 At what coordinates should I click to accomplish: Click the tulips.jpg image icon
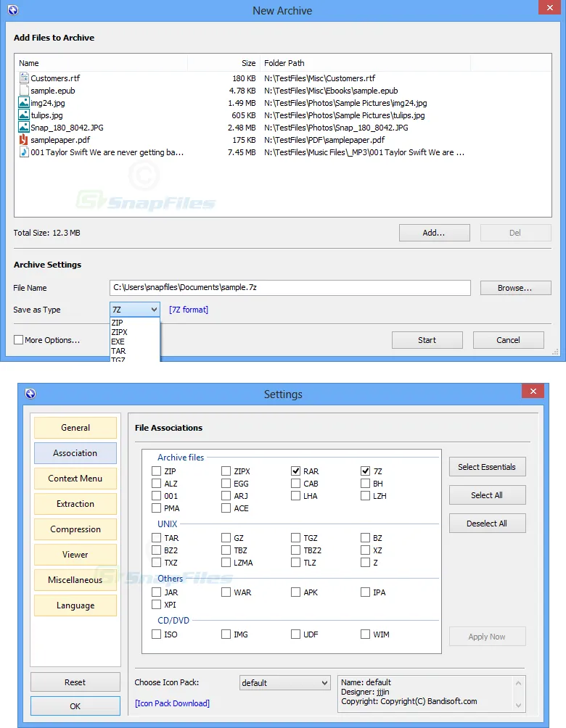(x=24, y=115)
